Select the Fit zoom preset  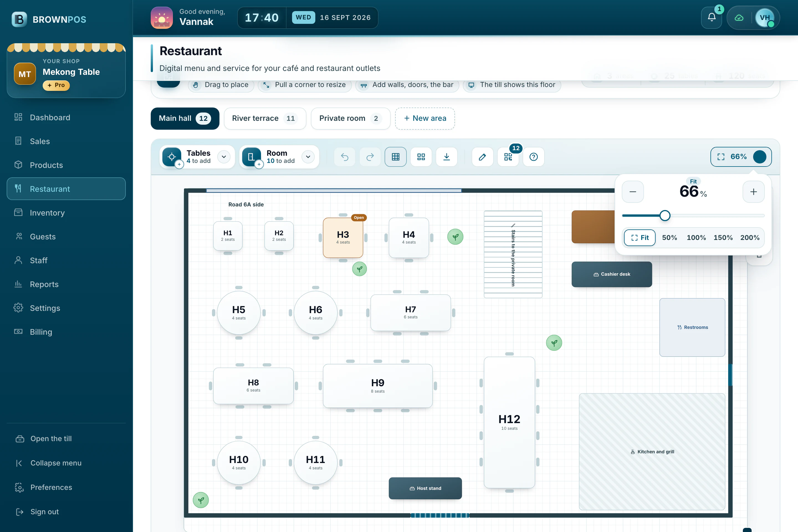[640, 237]
